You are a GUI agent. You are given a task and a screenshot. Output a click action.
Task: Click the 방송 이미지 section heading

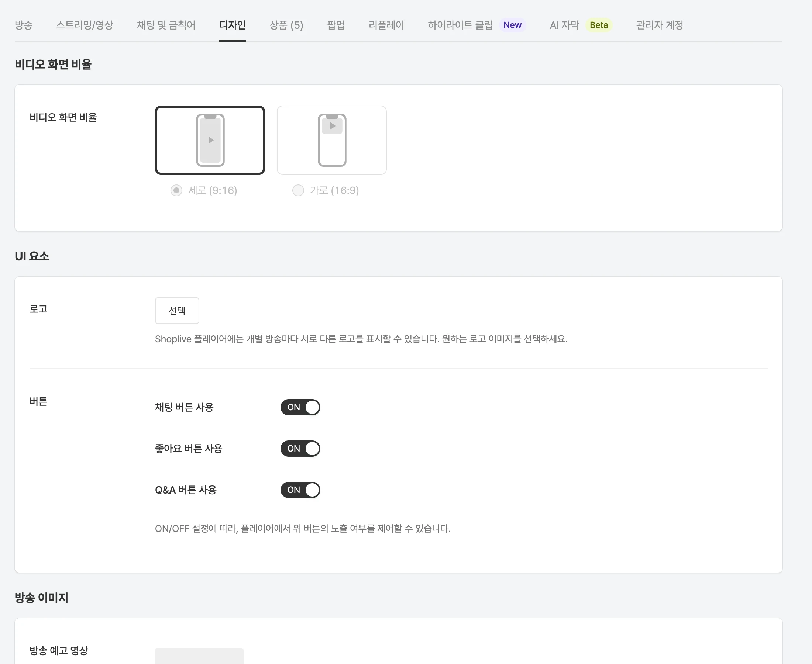[41, 598]
